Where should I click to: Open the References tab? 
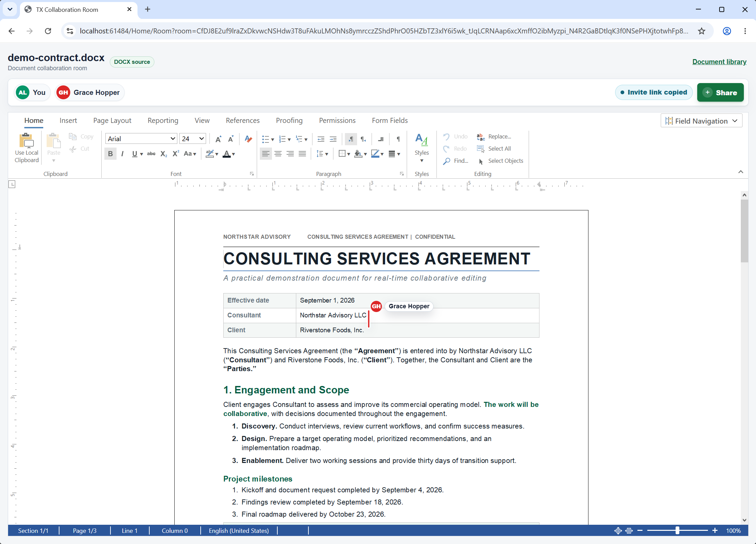(x=243, y=121)
